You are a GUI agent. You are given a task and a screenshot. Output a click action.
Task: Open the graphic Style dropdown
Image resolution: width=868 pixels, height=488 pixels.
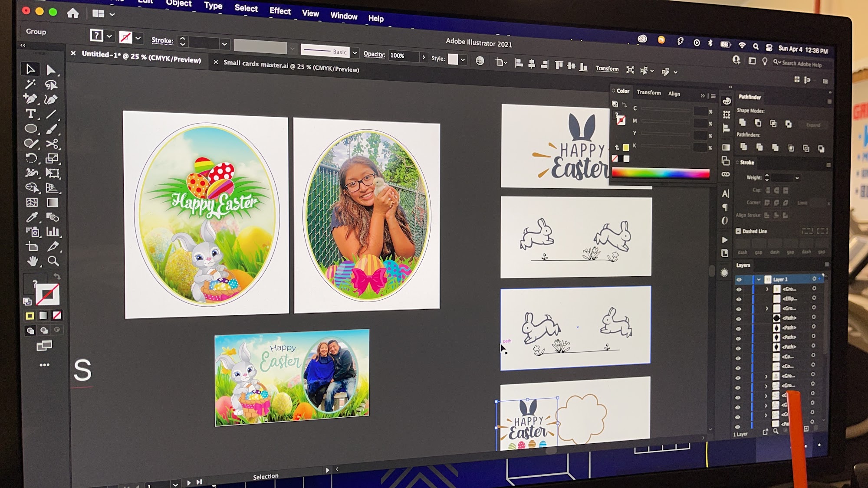point(463,59)
